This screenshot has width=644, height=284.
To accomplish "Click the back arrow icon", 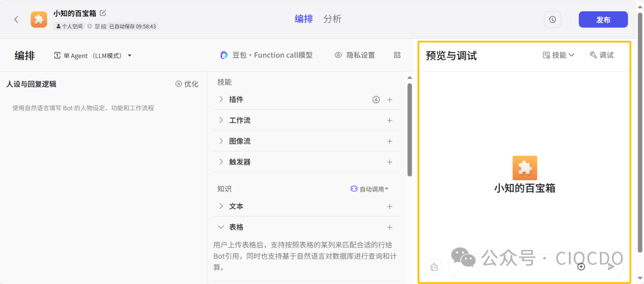I will [16, 19].
